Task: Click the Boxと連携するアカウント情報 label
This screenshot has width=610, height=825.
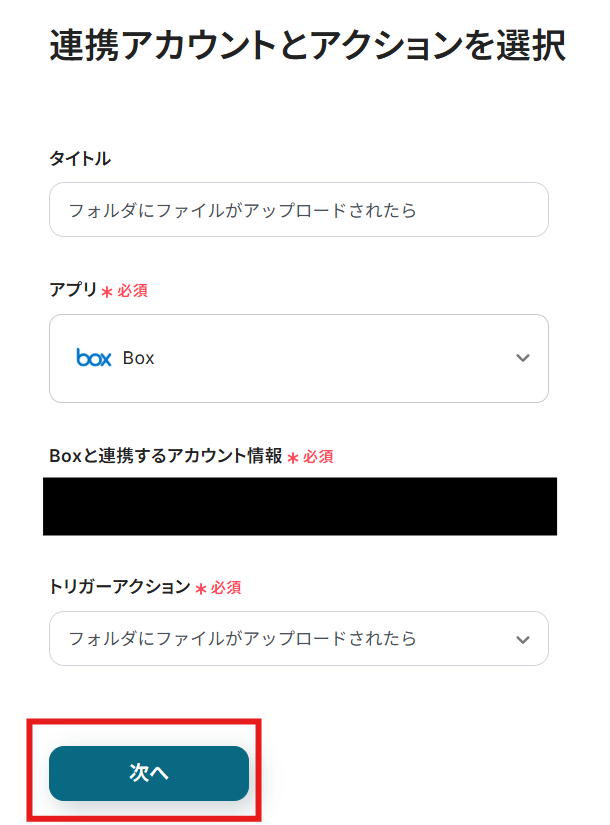Action: (x=165, y=456)
